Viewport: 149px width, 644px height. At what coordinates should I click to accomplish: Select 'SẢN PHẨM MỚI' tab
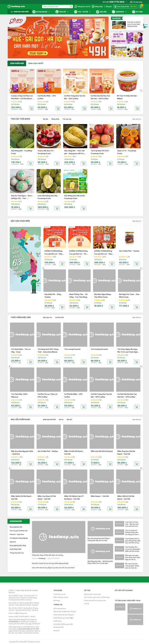coord(17,63)
